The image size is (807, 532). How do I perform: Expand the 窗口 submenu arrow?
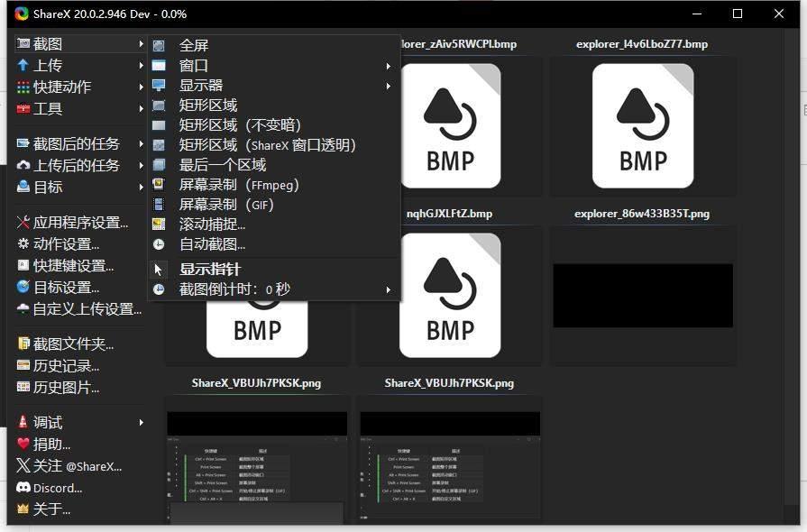point(389,66)
